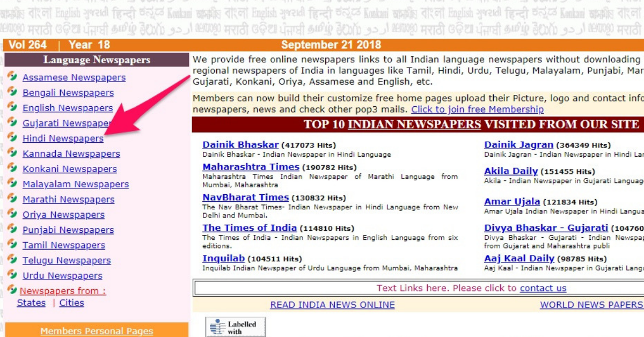Click the bullet icon beside Kannada Newspapers
This screenshot has width=644, height=337.
[x=13, y=153]
